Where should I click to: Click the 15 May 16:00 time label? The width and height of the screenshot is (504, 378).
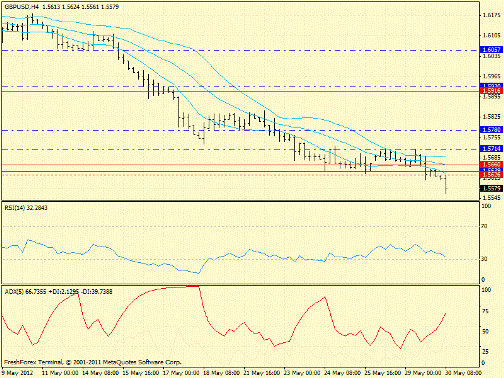point(141,373)
